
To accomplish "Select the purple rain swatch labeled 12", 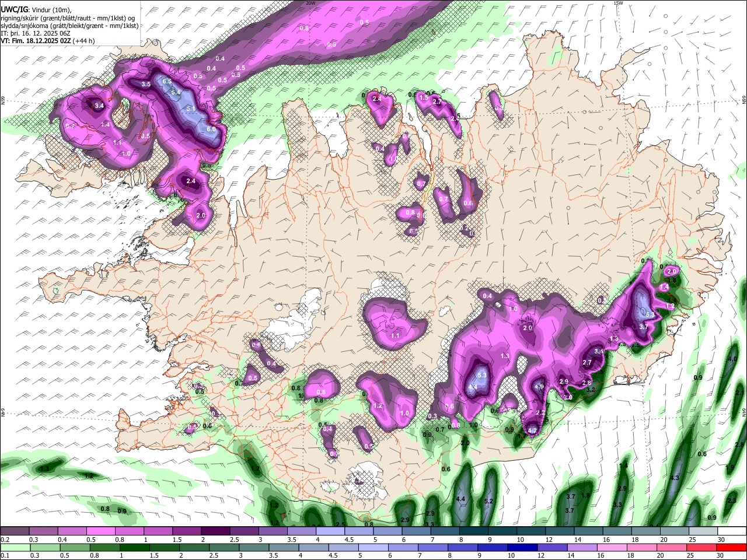I will 551,547.
